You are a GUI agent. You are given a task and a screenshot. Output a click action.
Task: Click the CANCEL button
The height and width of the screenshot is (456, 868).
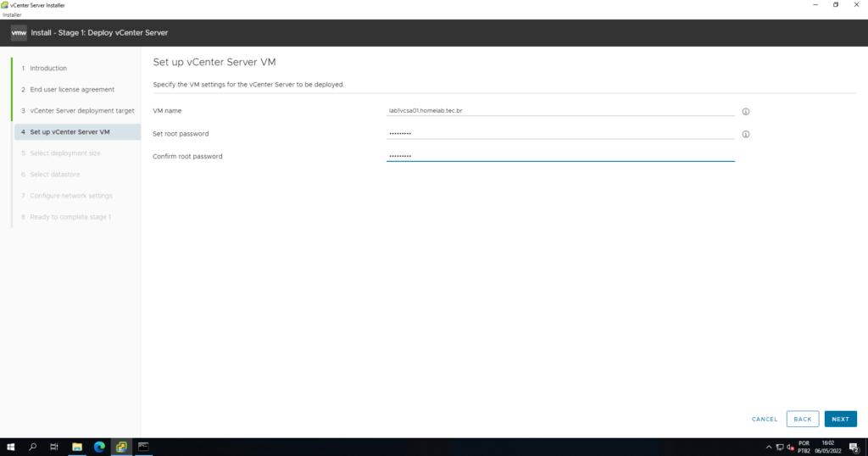pyautogui.click(x=765, y=419)
